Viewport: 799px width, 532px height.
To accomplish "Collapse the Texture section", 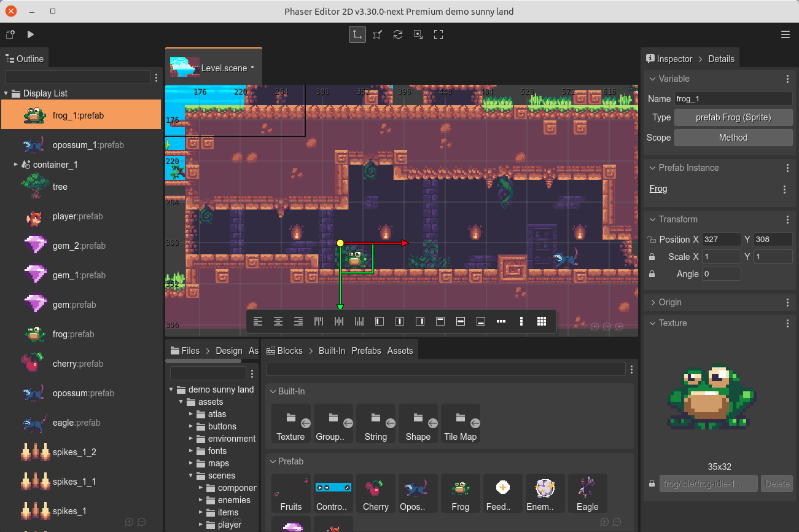I will 653,323.
